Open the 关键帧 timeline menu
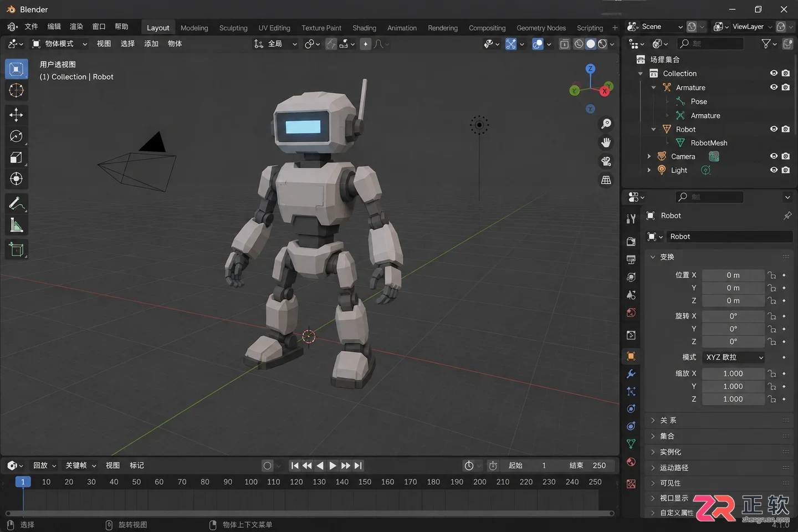 click(x=81, y=465)
